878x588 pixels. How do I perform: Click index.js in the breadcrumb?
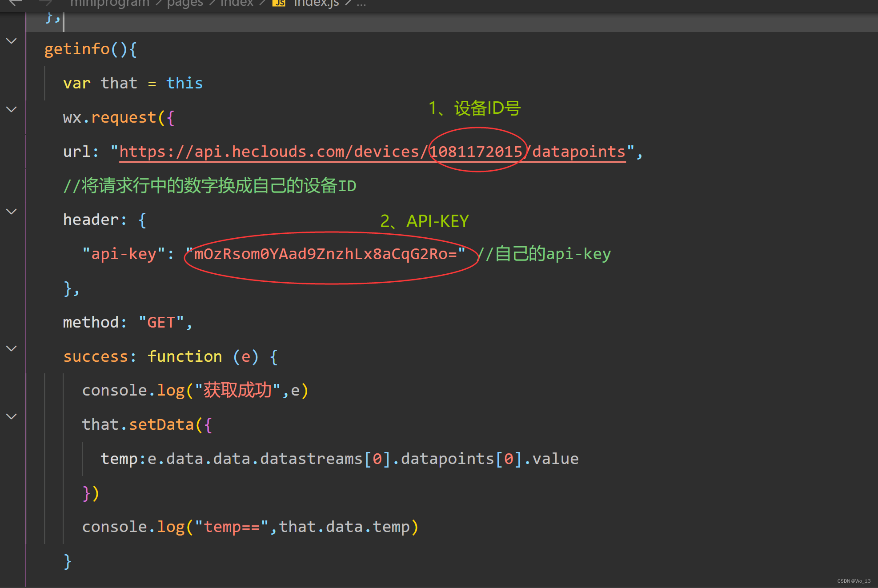point(316,3)
